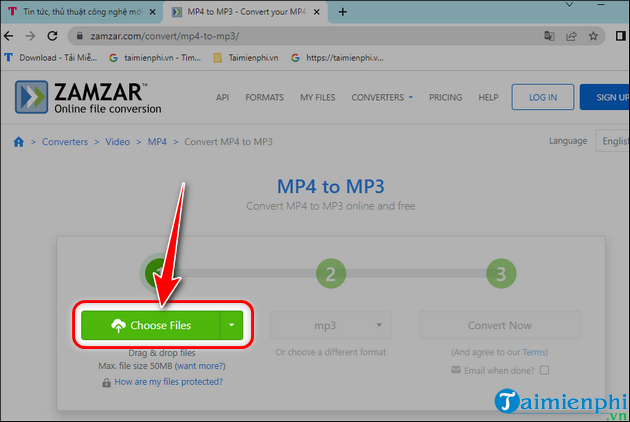Open How are my files protected link

click(168, 382)
